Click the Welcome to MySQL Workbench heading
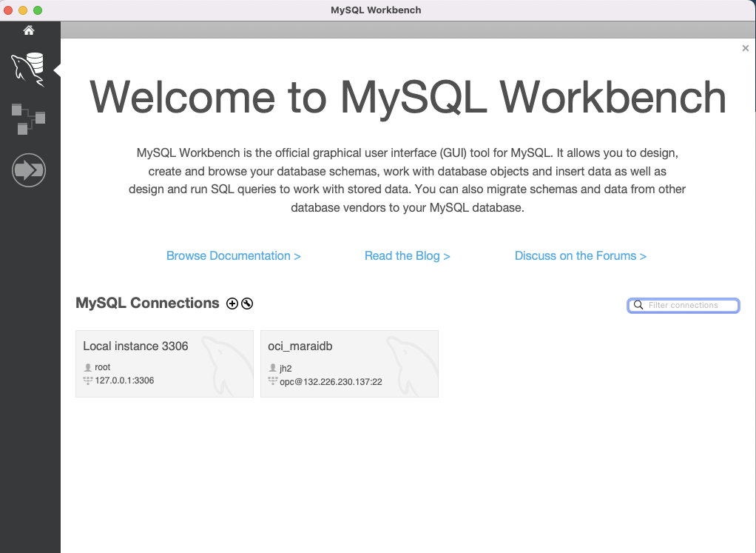Image resolution: width=756 pixels, height=553 pixels. click(408, 98)
